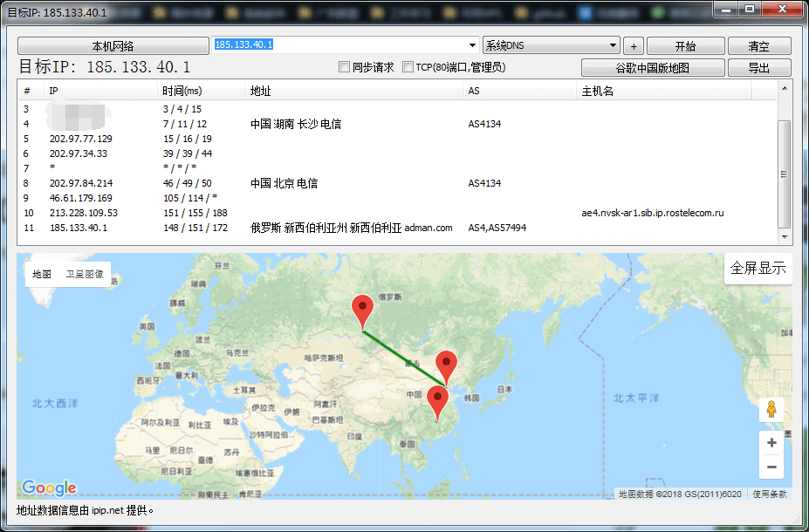809x532 pixels.
Task: Click 清空 to clear results
Action: (x=758, y=46)
